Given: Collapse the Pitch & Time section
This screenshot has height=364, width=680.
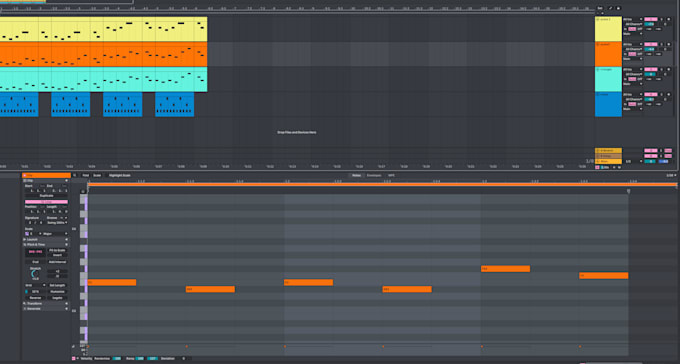Looking at the screenshot, I should [x=66, y=245].
